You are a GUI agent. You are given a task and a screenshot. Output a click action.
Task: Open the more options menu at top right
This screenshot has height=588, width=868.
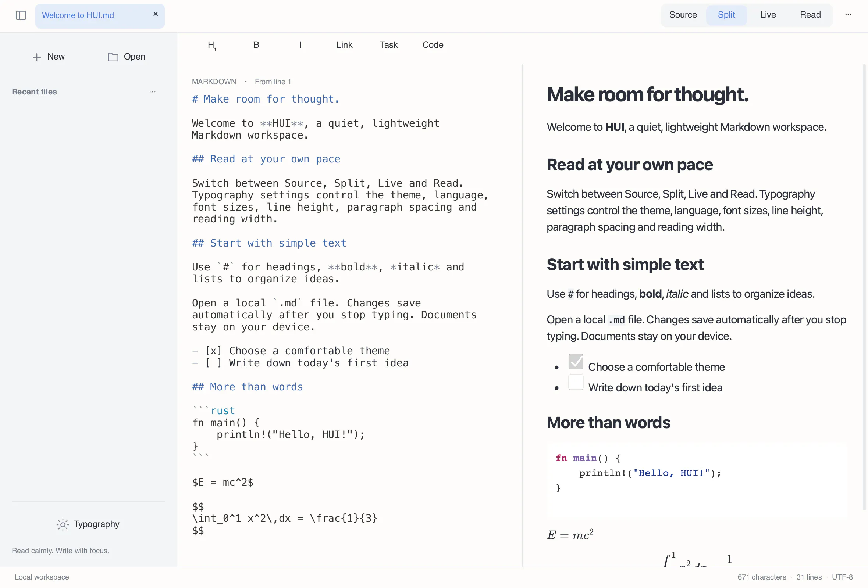[x=848, y=15]
